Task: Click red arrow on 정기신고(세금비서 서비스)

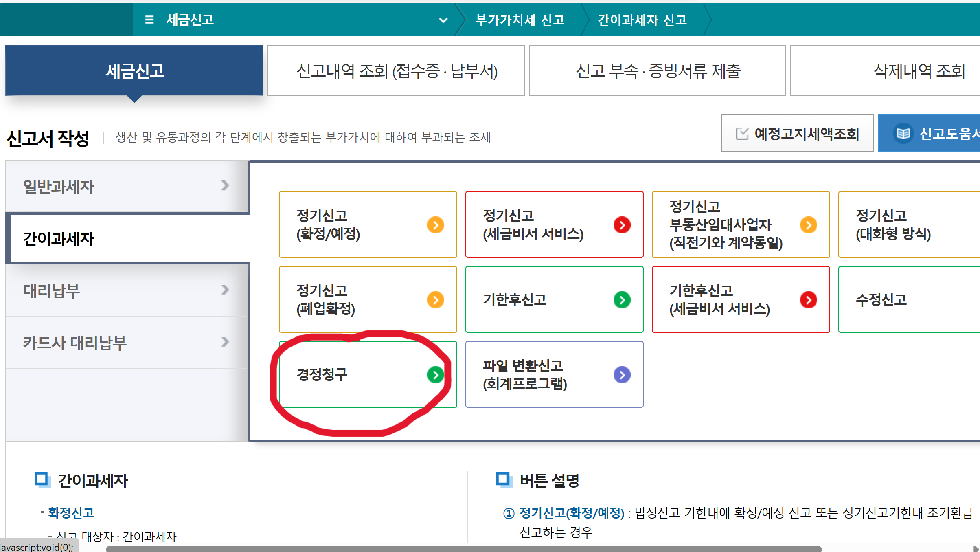Action: pos(622,224)
